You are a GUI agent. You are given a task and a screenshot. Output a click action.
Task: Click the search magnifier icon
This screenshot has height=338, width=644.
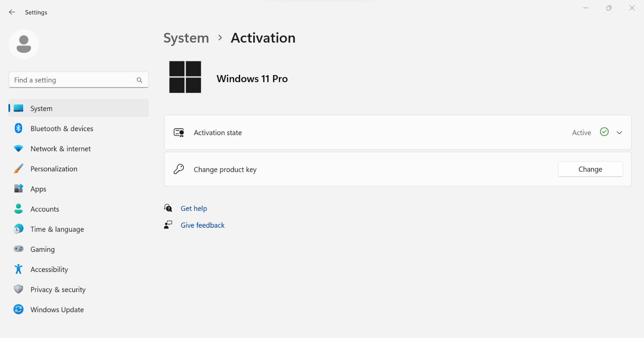pyautogui.click(x=139, y=80)
